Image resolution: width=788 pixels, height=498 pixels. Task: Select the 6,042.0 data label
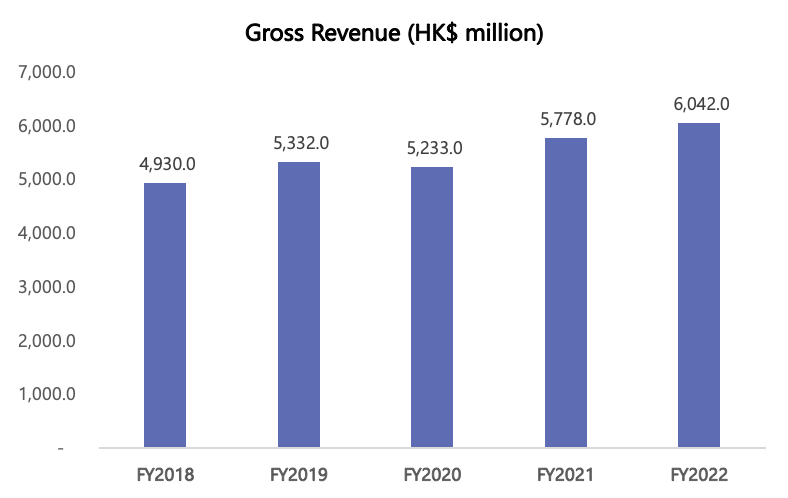pos(702,104)
